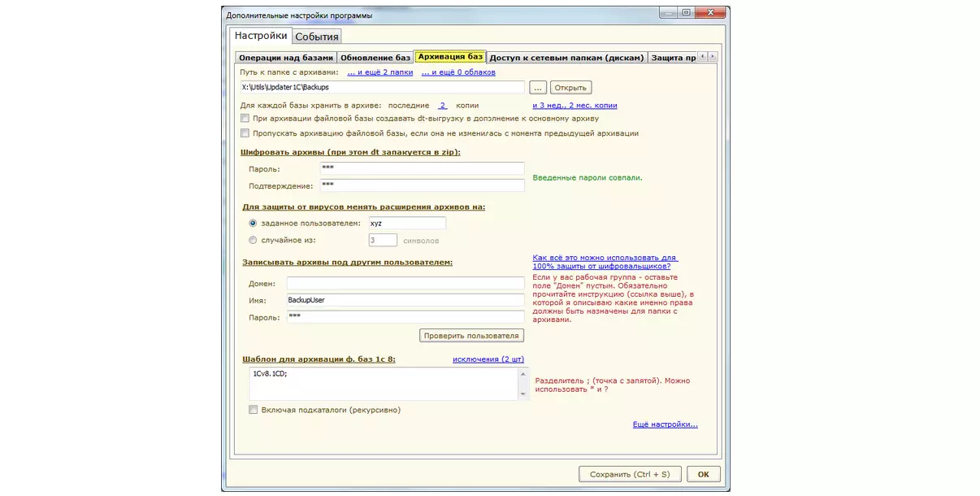980x496 pixels.
Task: Click the '... и ещё 2 папки' link
Action: 380,72
